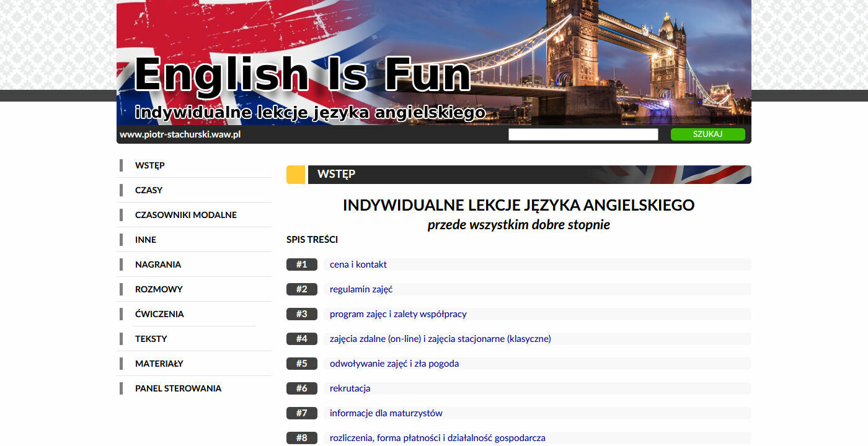This screenshot has height=446, width=868.
Task: Click the #5 number badge
Action: pyautogui.click(x=301, y=364)
